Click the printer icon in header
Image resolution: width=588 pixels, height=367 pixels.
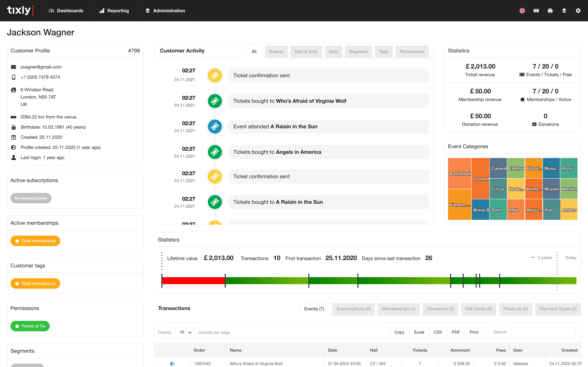point(550,11)
